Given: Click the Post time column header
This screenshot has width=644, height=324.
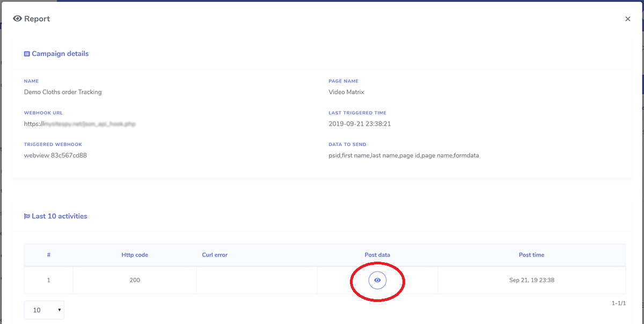Looking at the screenshot, I should click(x=531, y=255).
